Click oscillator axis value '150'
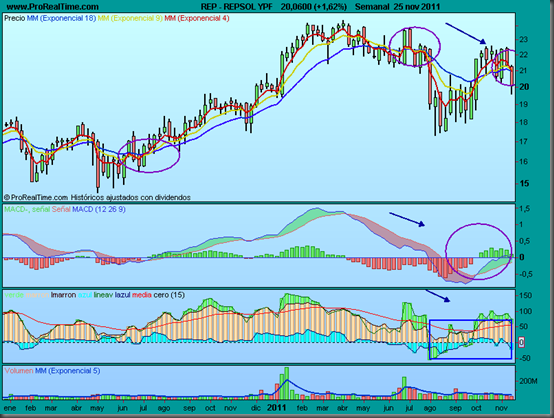The height and width of the screenshot is (418, 554). pos(525,295)
